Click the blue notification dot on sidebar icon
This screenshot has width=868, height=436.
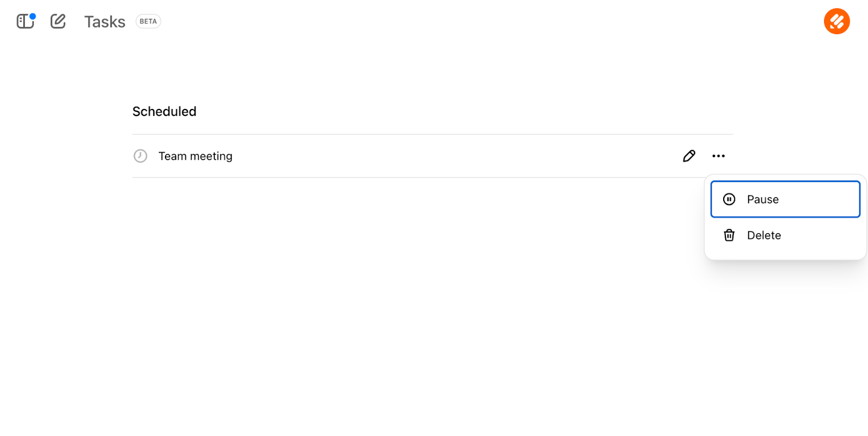coord(33,16)
